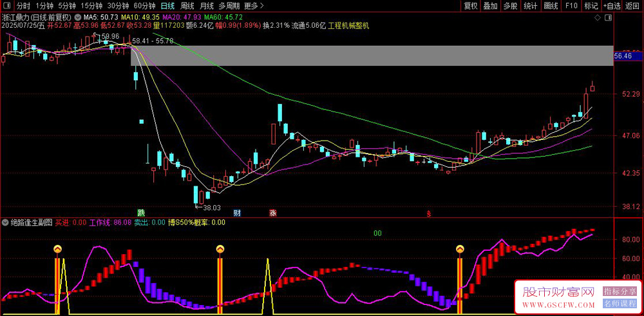Viewport: 644px width, 316px height.
Task: Click the MA60: 45.72 value
Action: click(223, 17)
